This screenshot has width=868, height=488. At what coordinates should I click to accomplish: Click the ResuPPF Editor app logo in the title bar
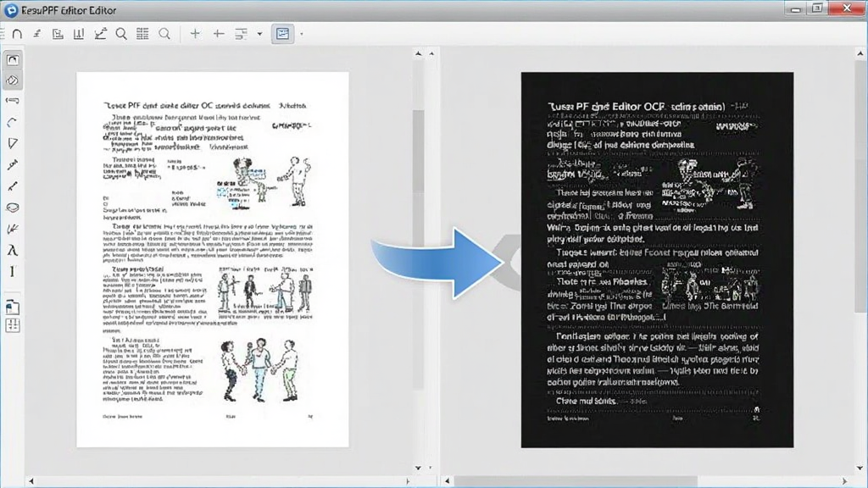coord(10,10)
